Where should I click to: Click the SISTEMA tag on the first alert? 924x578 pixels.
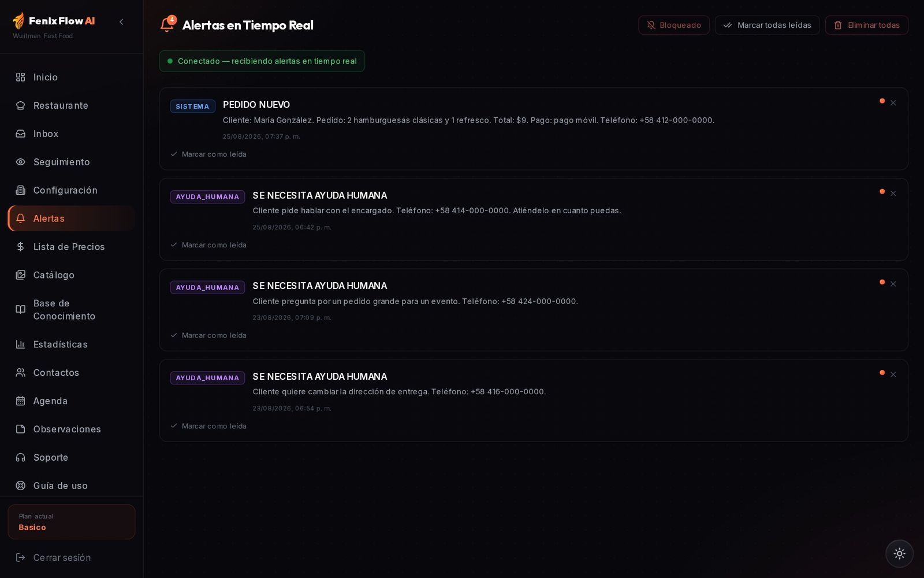192,106
